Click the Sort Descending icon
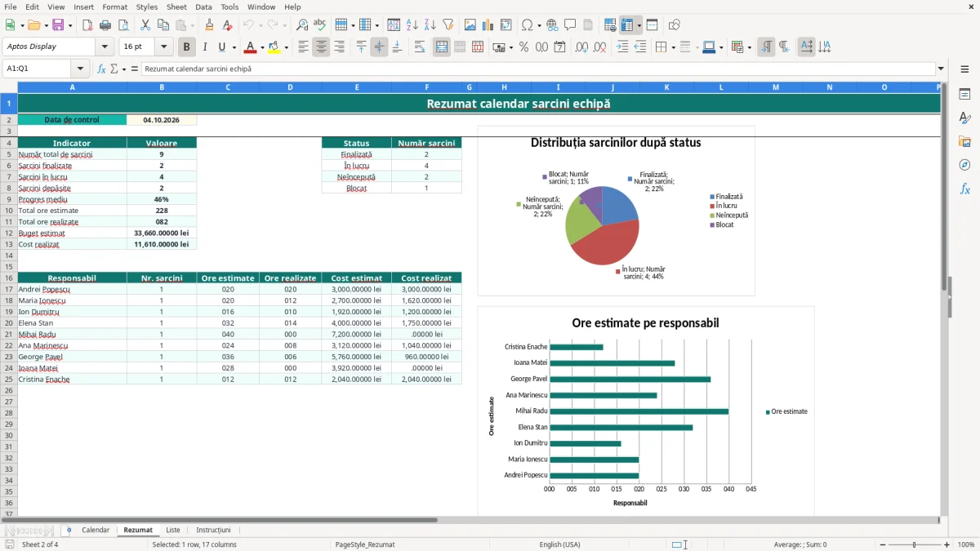Screen dimensions: 980x551 coord(430,25)
